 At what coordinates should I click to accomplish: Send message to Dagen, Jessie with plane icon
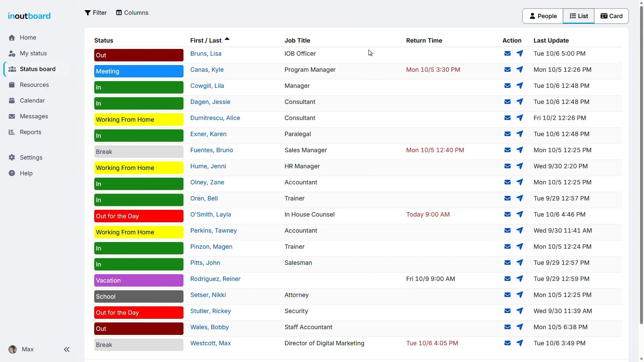(x=520, y=102)
